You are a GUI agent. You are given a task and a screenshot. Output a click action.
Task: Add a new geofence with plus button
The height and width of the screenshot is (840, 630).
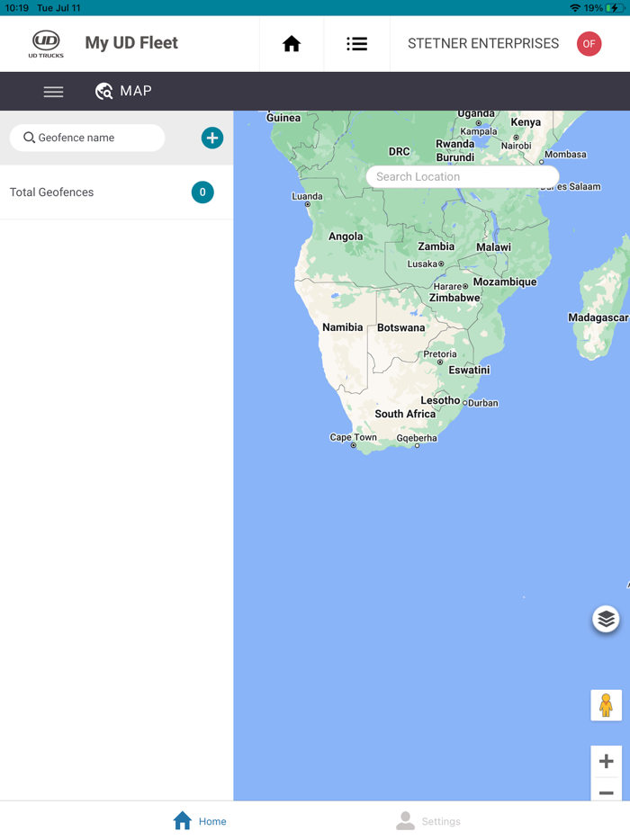212,139
